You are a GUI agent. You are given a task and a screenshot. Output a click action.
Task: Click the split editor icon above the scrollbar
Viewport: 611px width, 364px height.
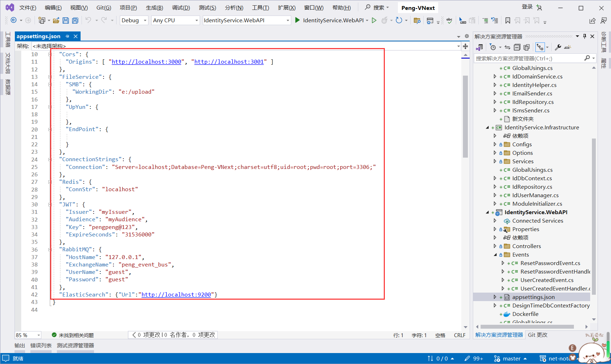coord(465,46)
